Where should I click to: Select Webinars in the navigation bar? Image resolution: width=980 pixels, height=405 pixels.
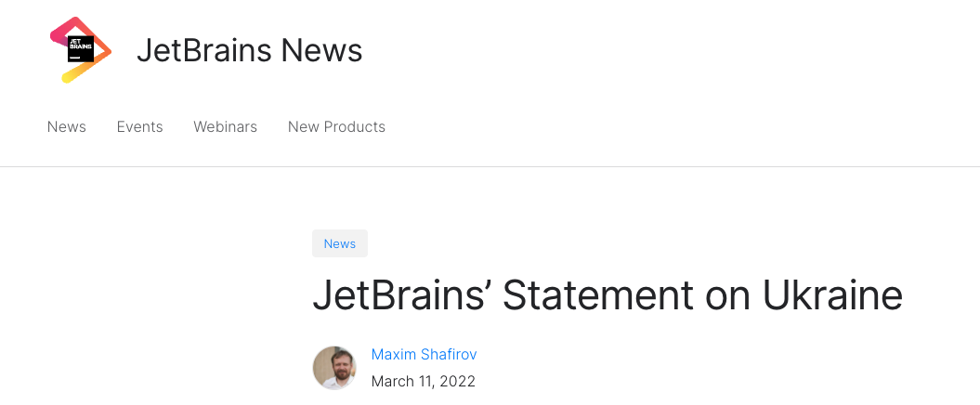point(225,127)
